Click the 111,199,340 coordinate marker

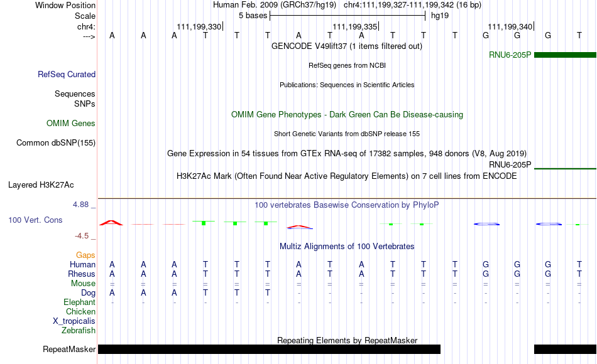(510, 26)
